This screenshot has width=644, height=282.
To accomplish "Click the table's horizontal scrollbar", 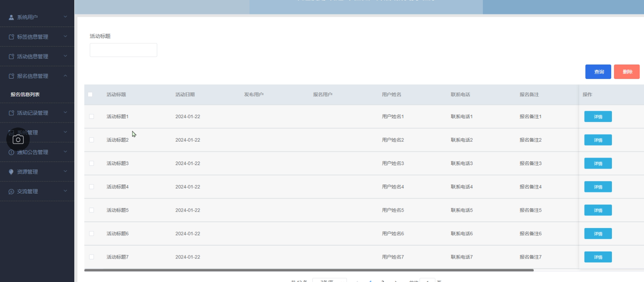I will click(309, 270).
